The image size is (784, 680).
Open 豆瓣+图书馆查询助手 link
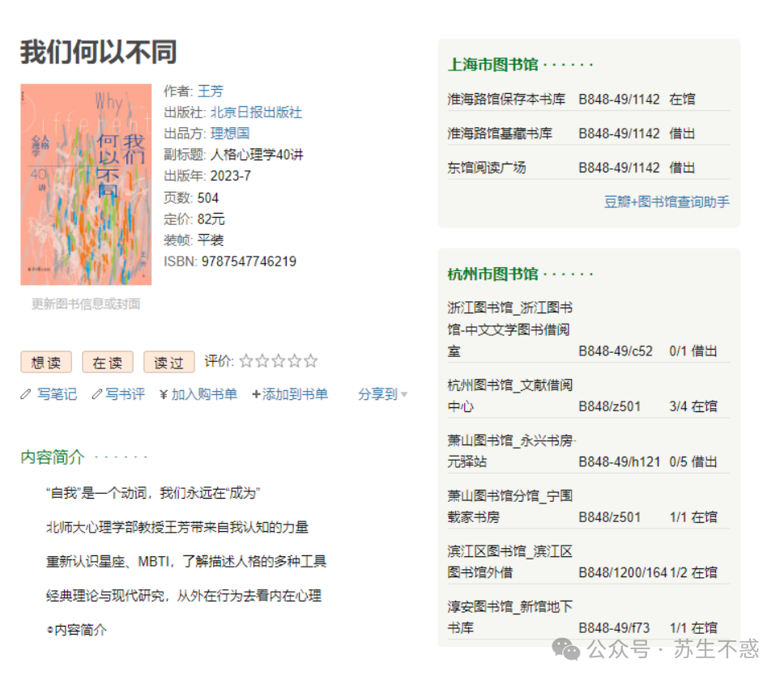(667, 202)
